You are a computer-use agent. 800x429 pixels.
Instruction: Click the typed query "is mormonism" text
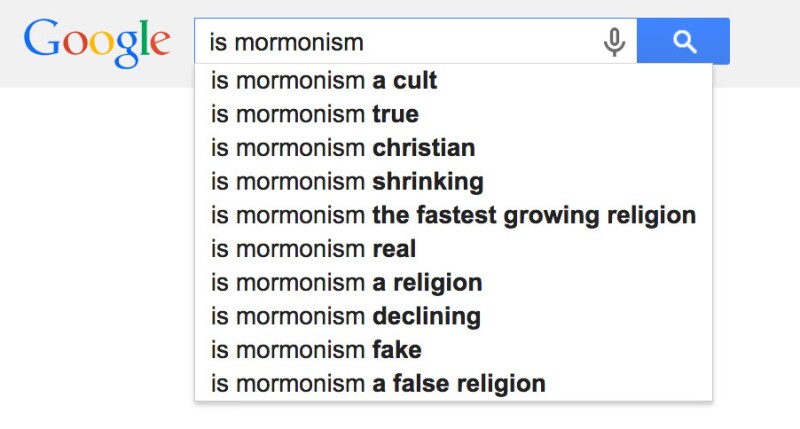tap(286, 42)
